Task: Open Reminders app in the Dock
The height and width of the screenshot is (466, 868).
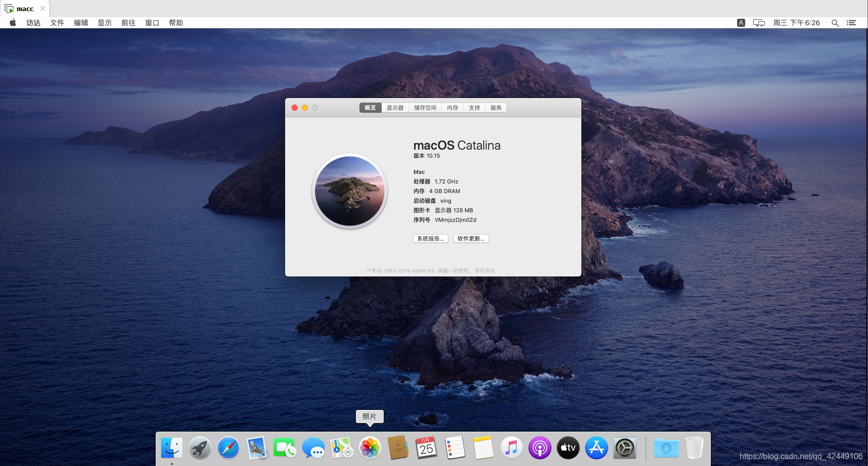Action: [455, 448]
